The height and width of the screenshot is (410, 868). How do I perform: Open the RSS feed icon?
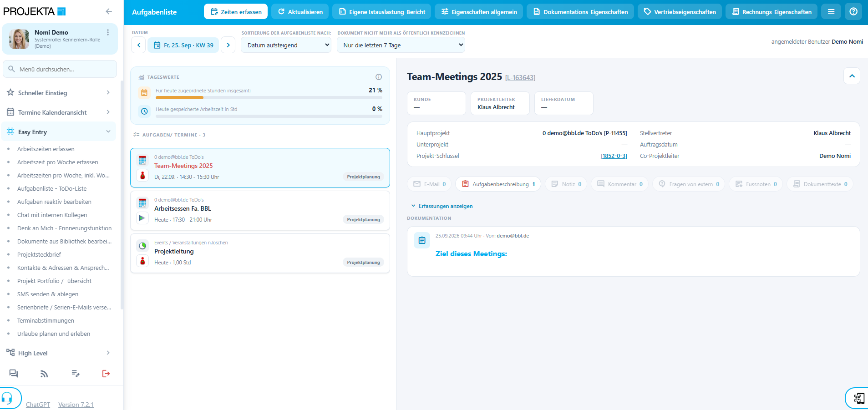[44, 374]
